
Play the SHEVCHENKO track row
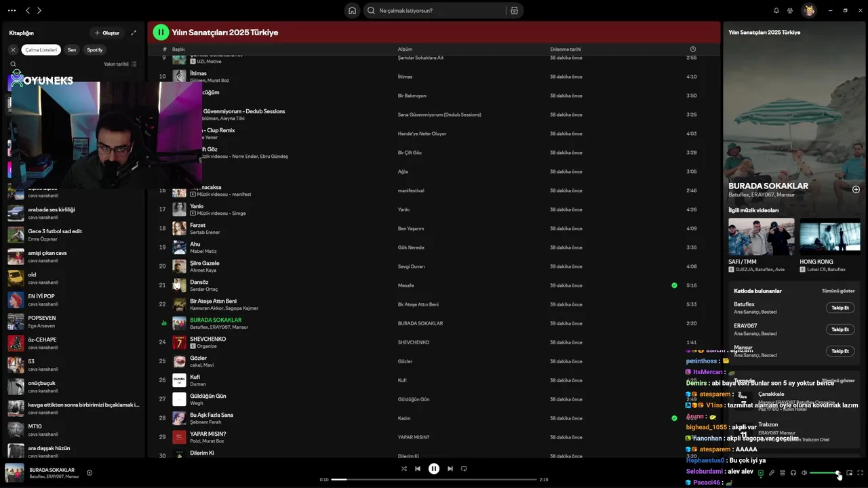pyautogui.click(x=433, y=342)
